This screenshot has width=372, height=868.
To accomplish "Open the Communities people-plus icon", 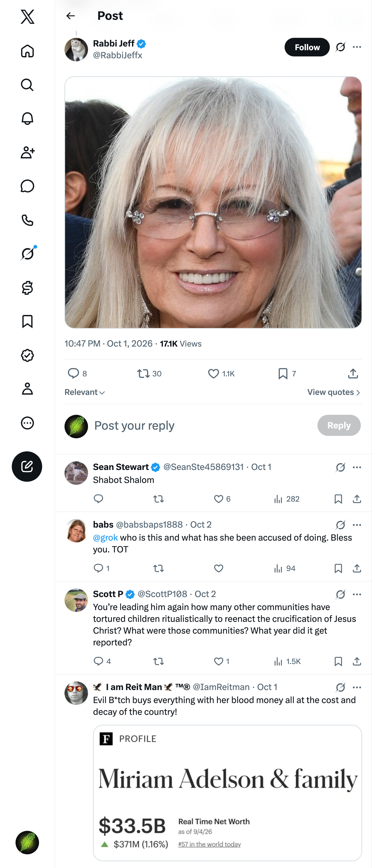I will [27, 152].
